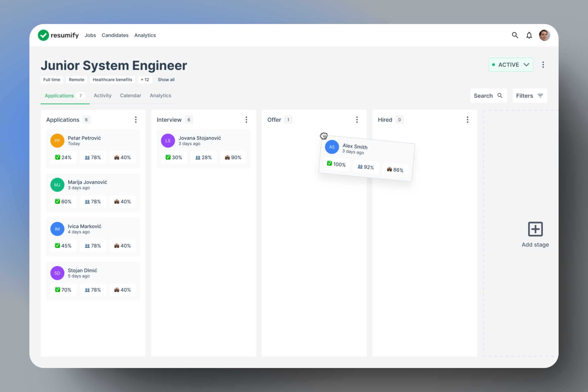Click the Show all tags link
Viewport: 588px width, 392px height.
(166, 80)
